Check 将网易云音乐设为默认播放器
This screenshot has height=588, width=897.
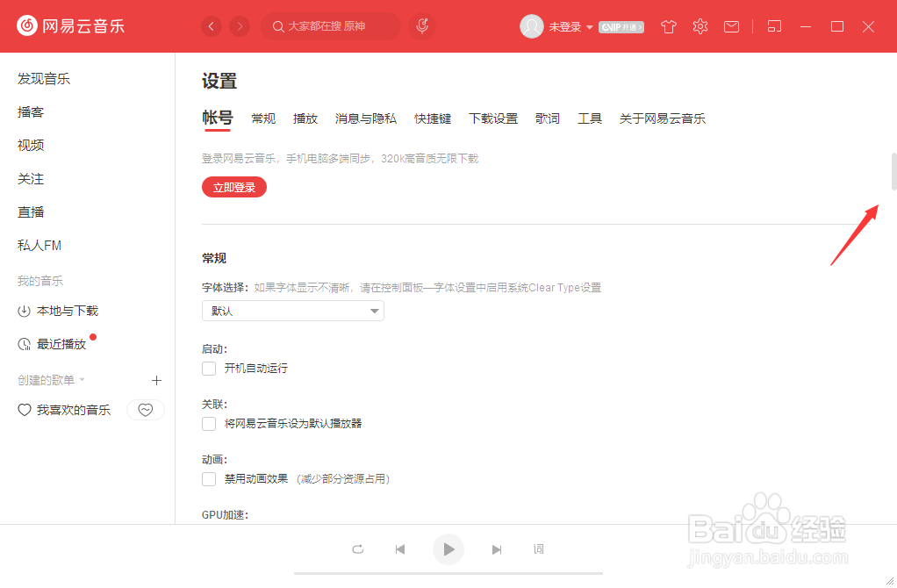[209, 424]
